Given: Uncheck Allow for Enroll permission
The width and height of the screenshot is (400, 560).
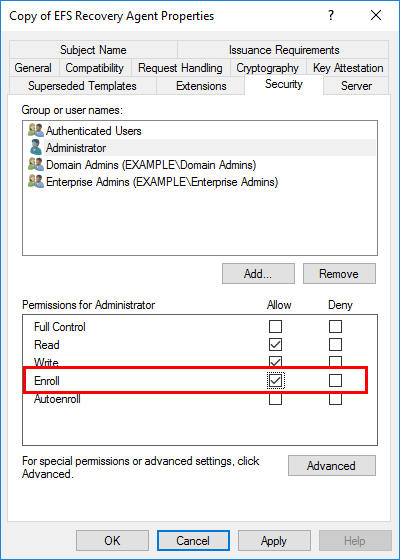Looking at the screenshot, I should (275, 381).
